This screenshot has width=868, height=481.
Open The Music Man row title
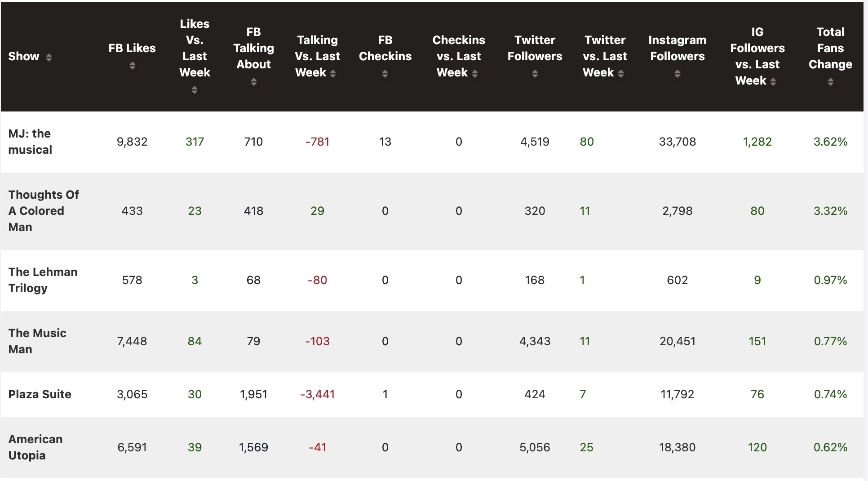(37, 341)
